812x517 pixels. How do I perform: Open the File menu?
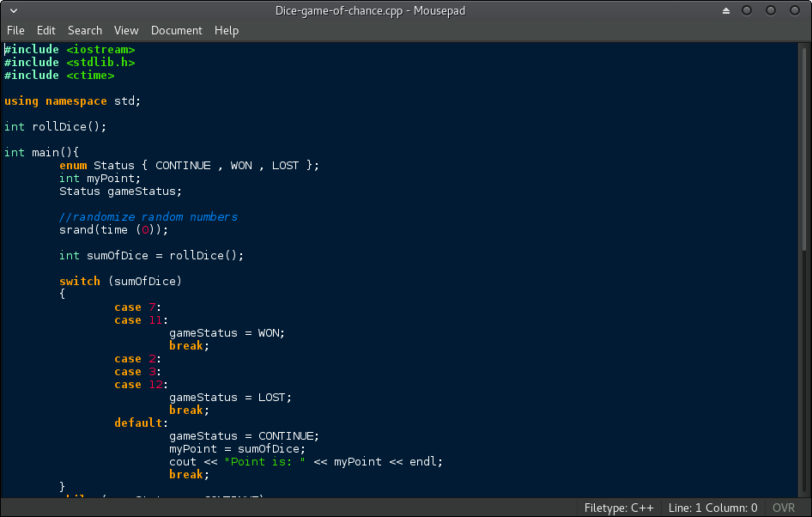(x=15, y=30)
